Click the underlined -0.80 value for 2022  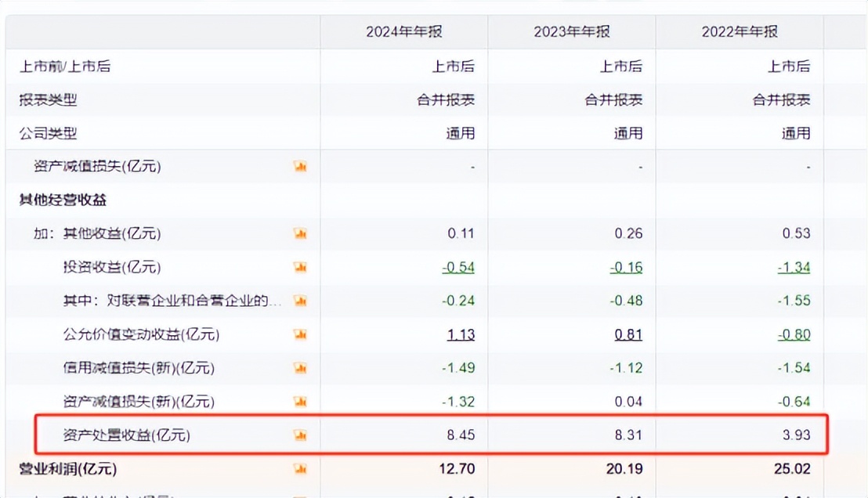tap(797, 334)
